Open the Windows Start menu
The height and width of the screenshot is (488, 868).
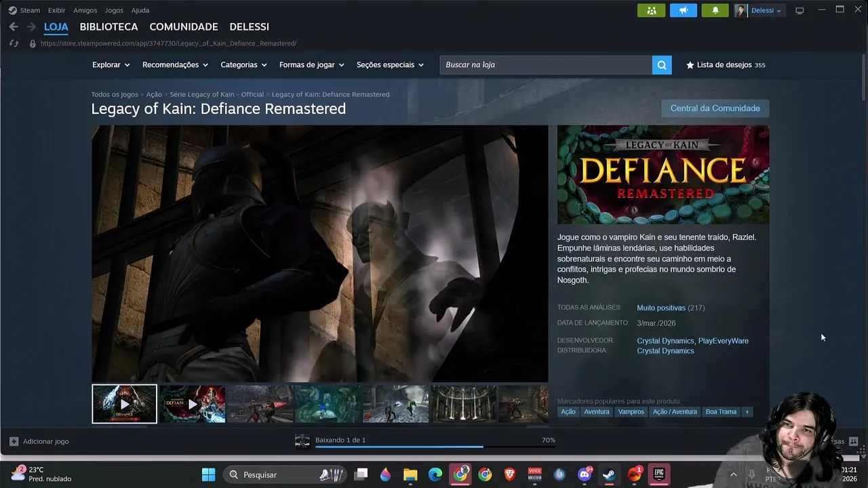[208, 474]
